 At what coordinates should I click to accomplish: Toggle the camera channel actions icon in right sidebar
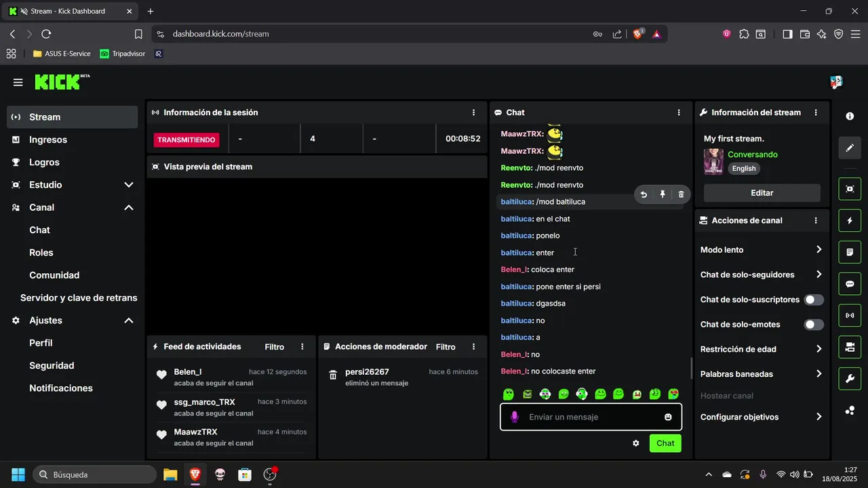[850, 347]
